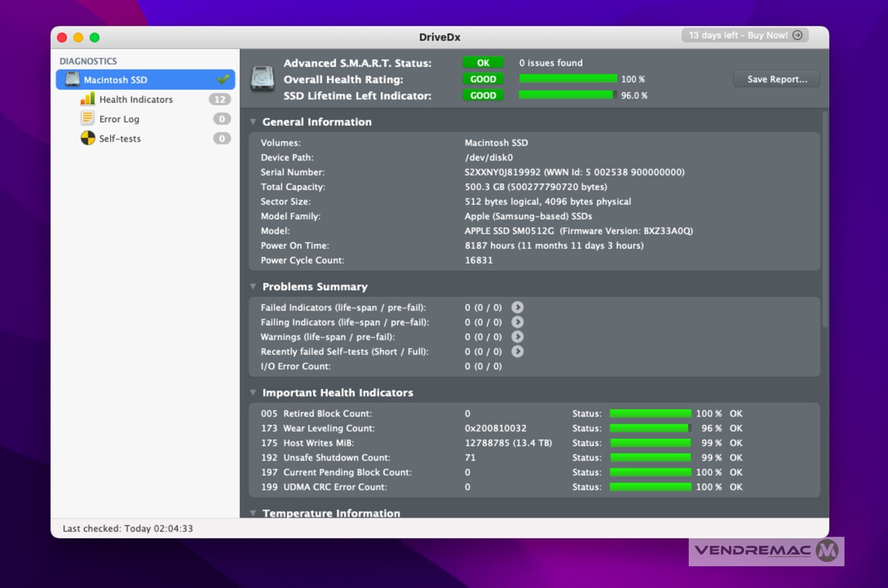Click the Macintosh SSD drive icon in sidebar
This screenshot has width=888, height=588.
(72, 79)
